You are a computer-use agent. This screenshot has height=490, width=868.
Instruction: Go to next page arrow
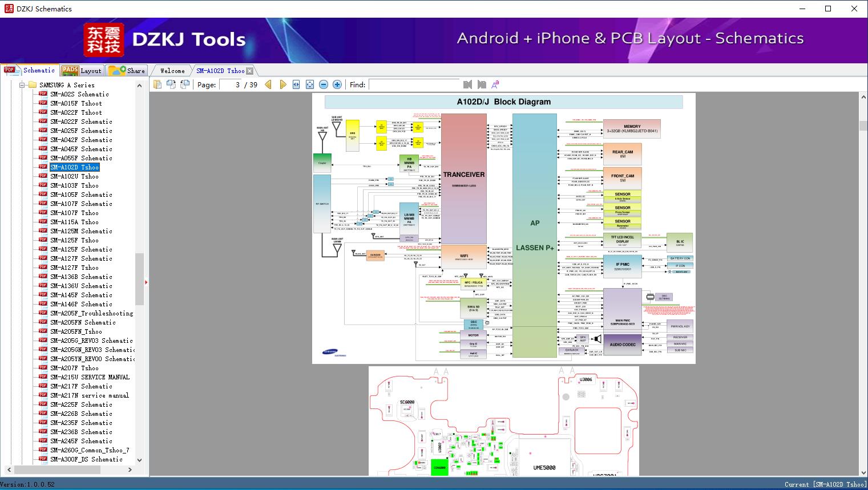click(282, 84)
